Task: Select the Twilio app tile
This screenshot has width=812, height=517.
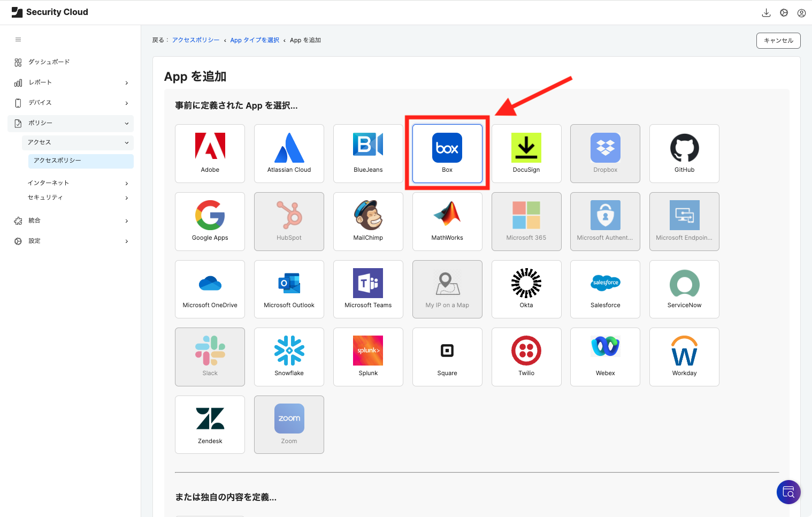Action: (x=526, y=357)
